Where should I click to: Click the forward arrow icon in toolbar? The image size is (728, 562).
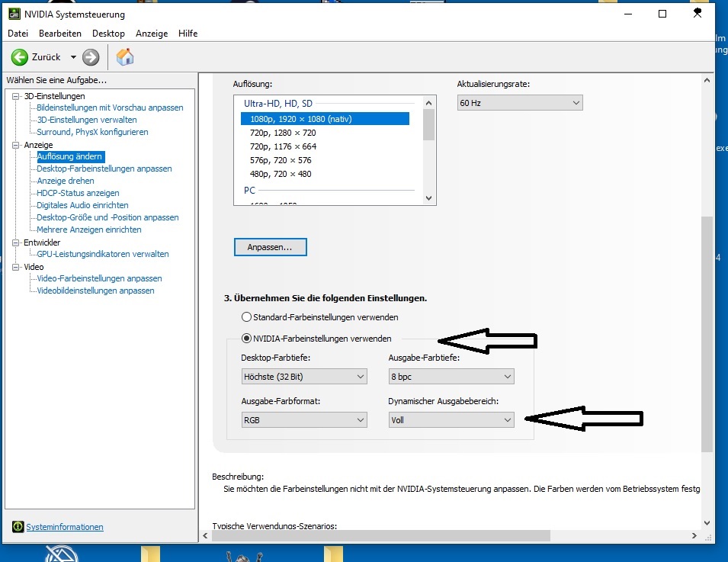pyautogui.click(x=91, y=57)
